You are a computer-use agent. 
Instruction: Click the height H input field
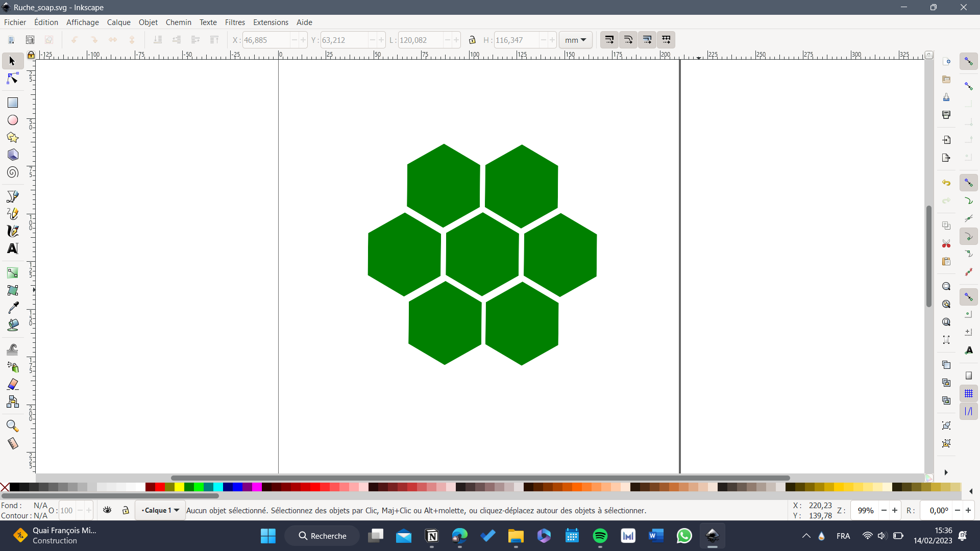[516, 40]
